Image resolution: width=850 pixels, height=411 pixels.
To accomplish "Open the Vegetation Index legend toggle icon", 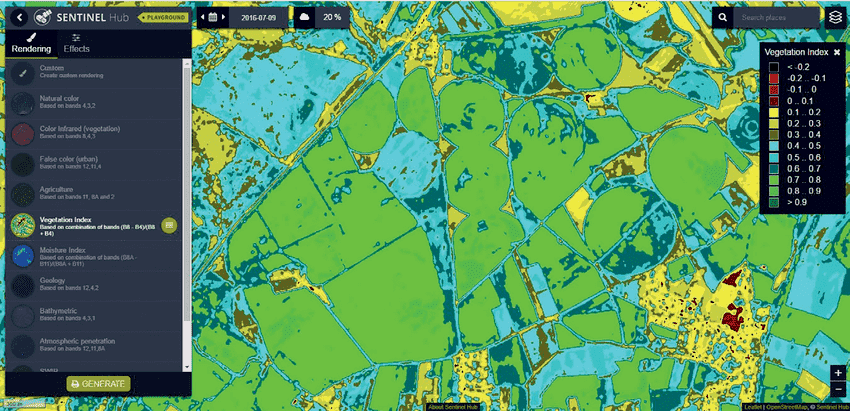I will point(169,226).
